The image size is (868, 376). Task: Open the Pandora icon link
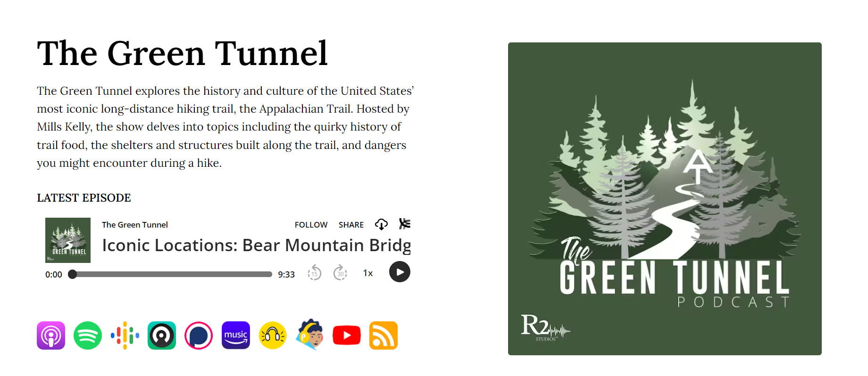click(199, 335)
